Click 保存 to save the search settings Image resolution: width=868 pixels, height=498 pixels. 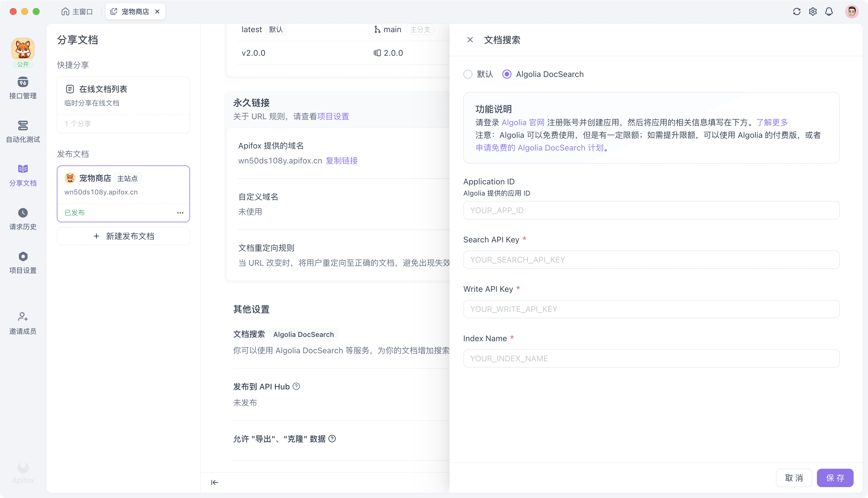pyautogui.click(x=835, y=478)
